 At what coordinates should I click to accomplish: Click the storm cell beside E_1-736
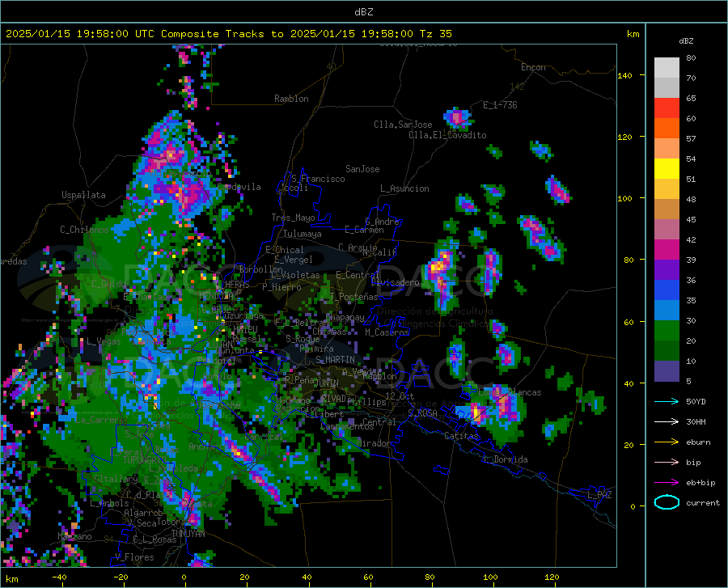pyautogui.click(x=458, y=118)
